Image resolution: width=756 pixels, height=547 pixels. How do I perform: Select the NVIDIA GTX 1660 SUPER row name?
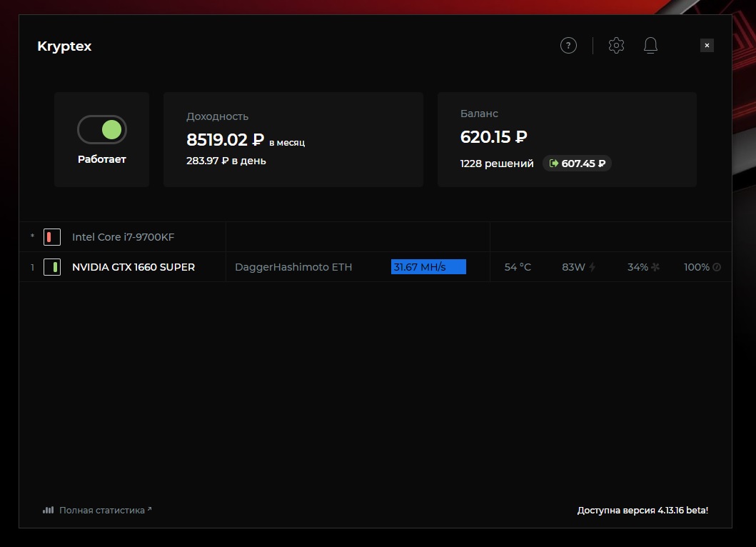coord(133,267)
